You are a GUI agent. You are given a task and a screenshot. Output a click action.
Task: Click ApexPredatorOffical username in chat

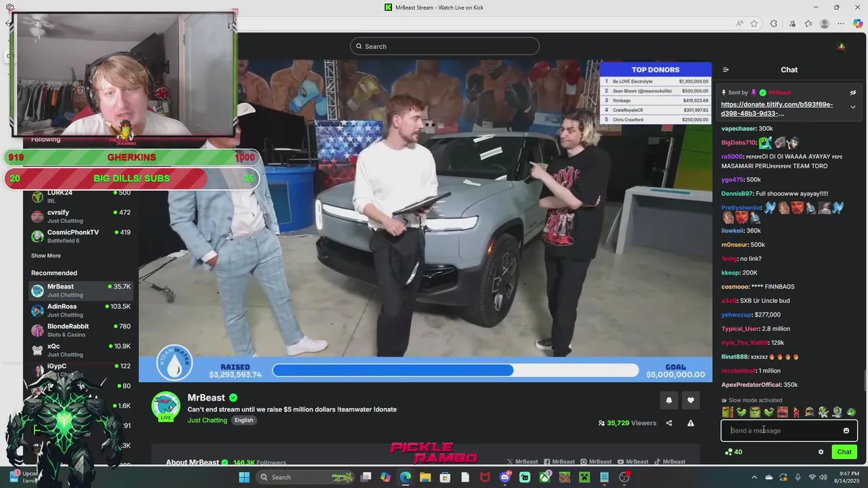click(751, 385)
